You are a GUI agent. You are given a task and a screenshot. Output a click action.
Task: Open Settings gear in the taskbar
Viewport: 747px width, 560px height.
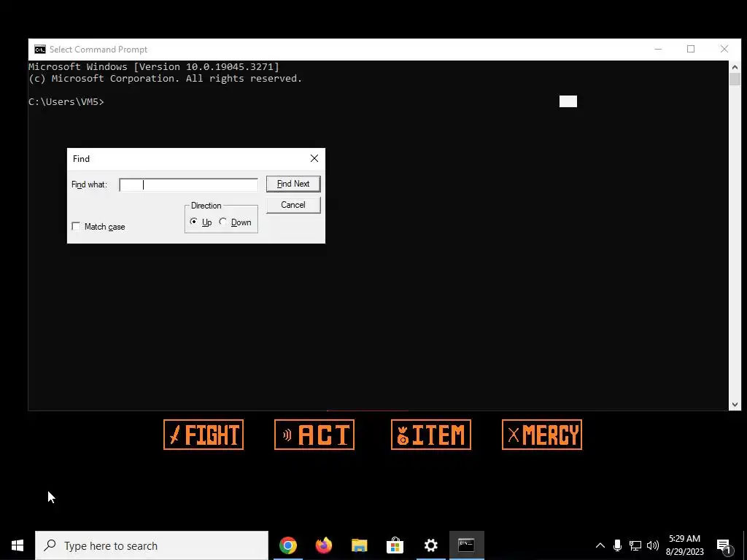point(430,545)
